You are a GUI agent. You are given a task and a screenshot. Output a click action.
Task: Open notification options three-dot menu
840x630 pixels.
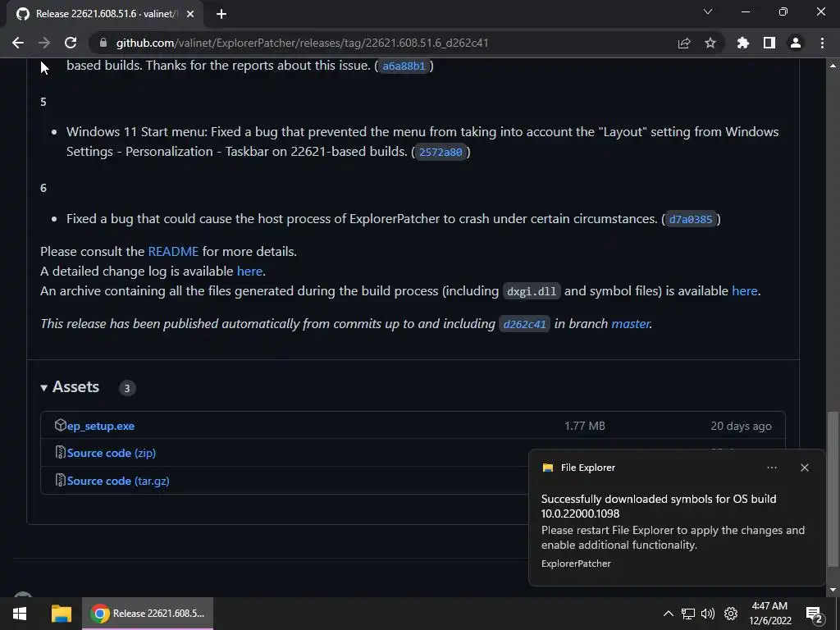(x=771, y=468)
